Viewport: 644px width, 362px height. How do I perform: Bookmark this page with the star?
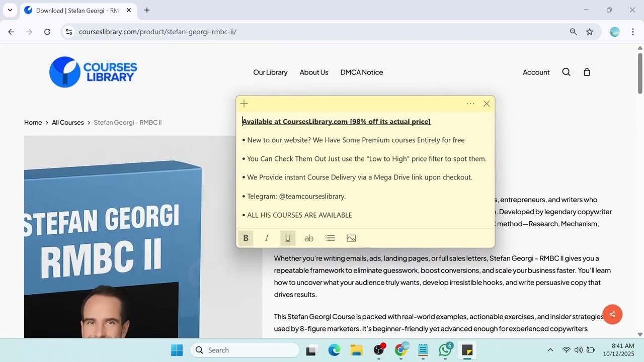[590, 32]
